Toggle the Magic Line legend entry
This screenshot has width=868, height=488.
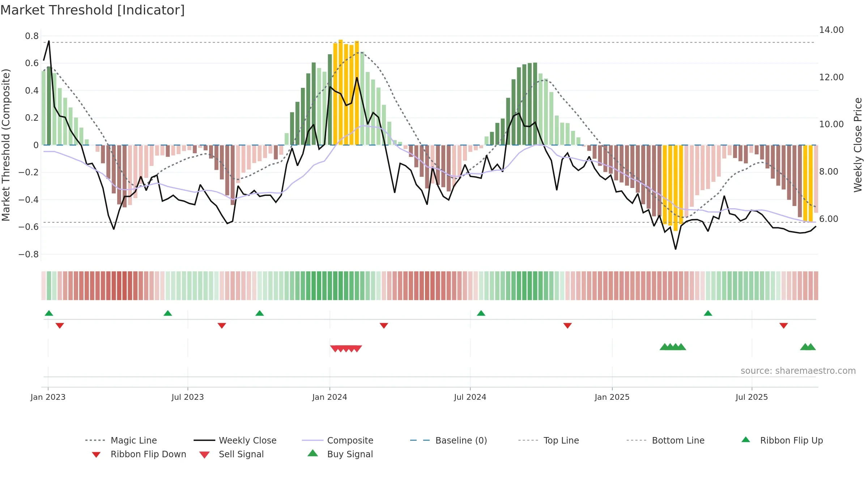[121, 440]
